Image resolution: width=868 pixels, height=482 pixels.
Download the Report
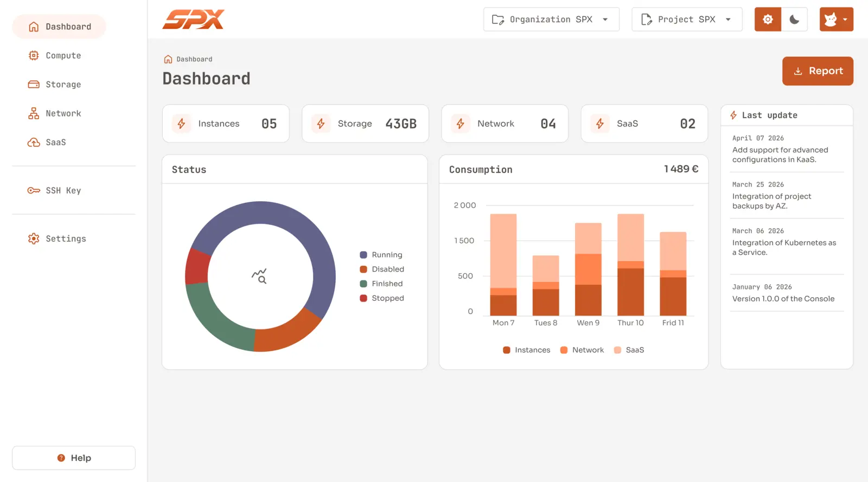click(x=818, y=71)
